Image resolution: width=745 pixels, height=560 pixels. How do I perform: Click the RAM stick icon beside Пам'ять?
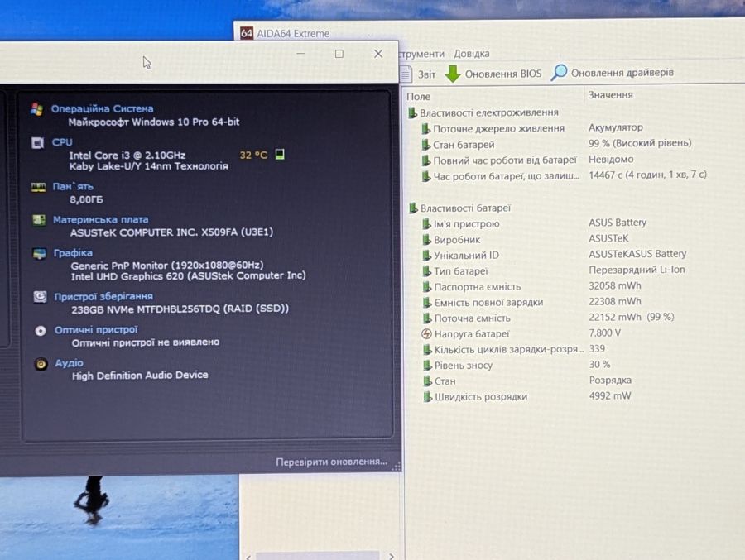[38, 187]
